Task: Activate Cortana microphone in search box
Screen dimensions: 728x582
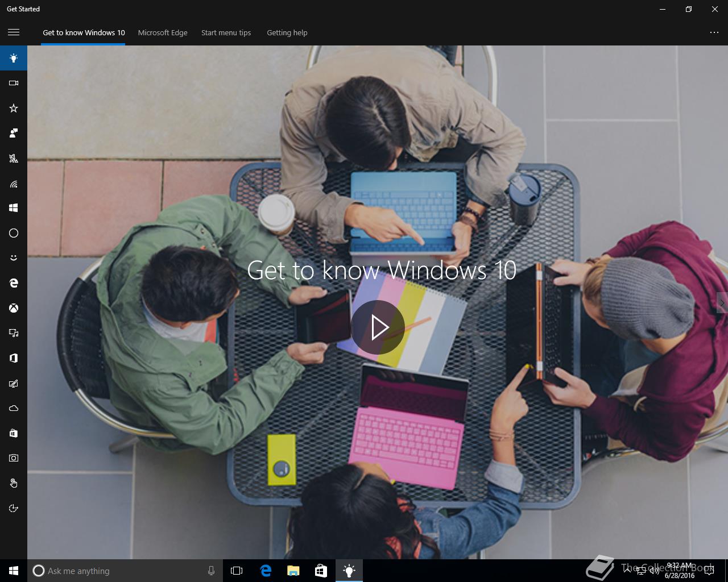Action: (x=211, y=571)
